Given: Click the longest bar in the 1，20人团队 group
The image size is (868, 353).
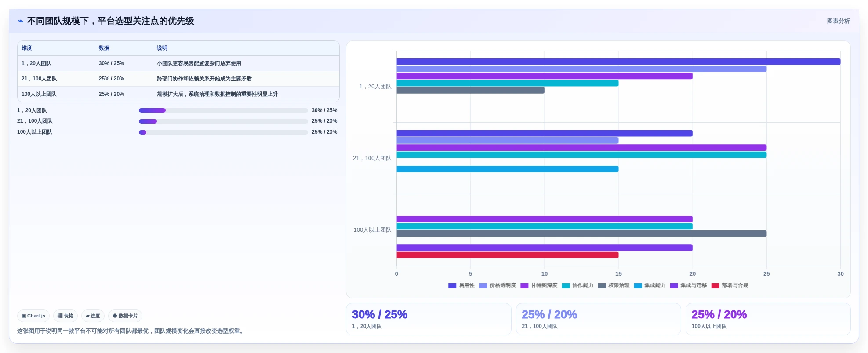Looking at the screenshot, I should (x=618, y=62).
